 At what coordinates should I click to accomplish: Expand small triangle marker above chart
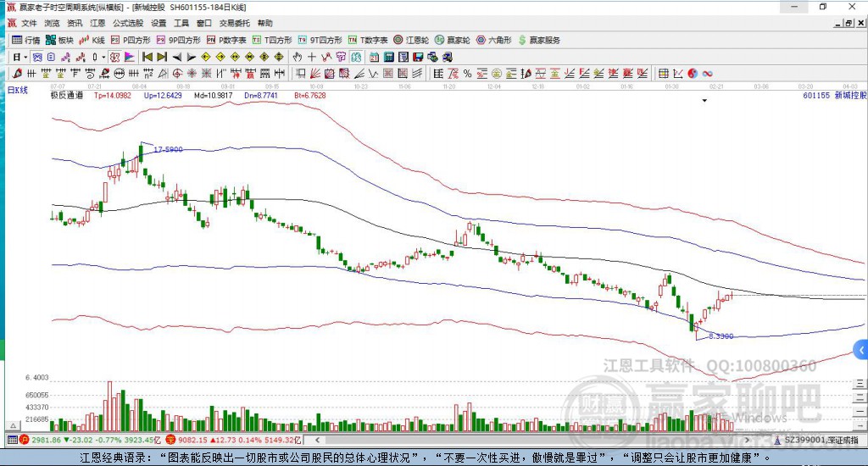[704, 101]
